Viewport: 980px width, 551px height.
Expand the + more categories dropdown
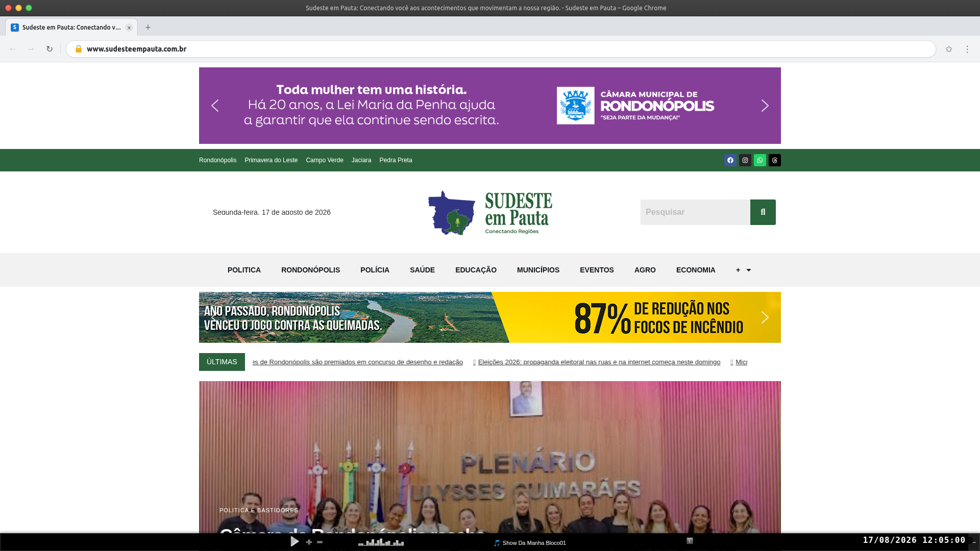[743, 270]
